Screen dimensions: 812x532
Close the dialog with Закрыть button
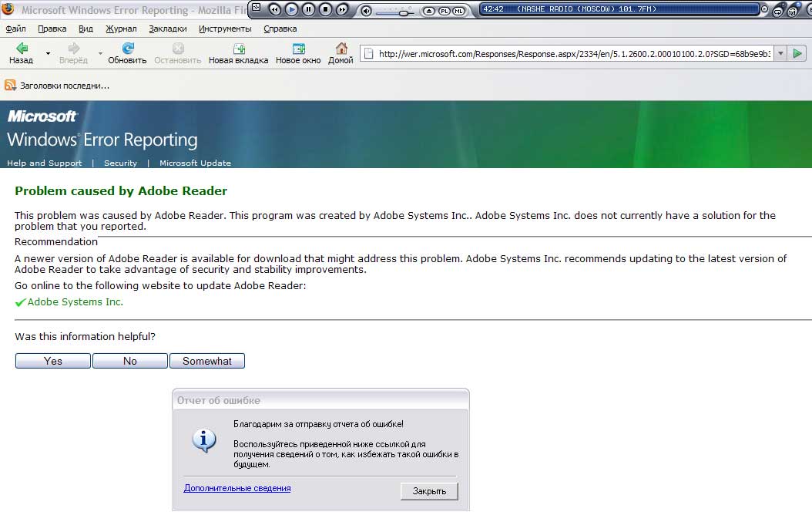pyautogui.click(x=429, y=491)
